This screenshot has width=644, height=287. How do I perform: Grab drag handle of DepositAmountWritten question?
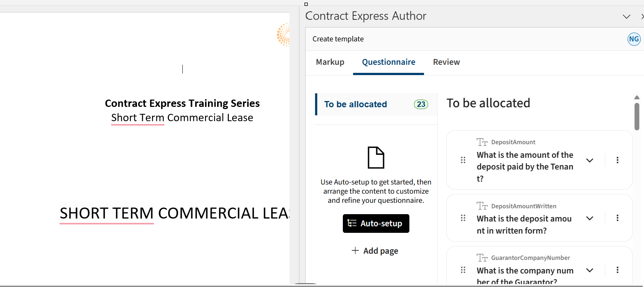tap(463, 218)
